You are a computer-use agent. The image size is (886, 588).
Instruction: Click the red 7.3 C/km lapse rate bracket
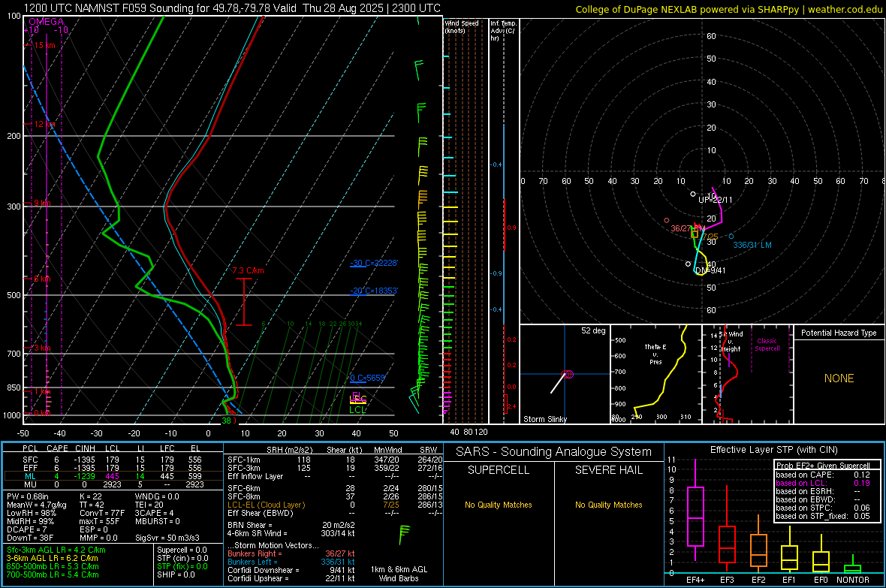(243, 302)
